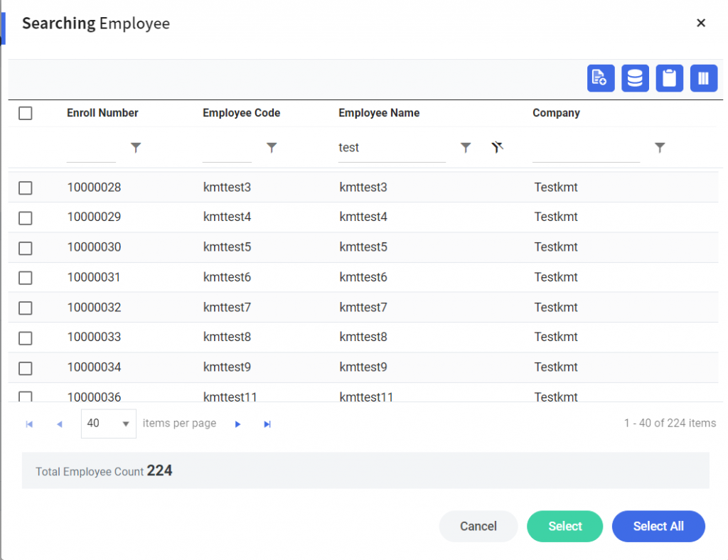Focus the Employee Name filter text field
This screenshot has height=560, width=728.
[391, 148]
